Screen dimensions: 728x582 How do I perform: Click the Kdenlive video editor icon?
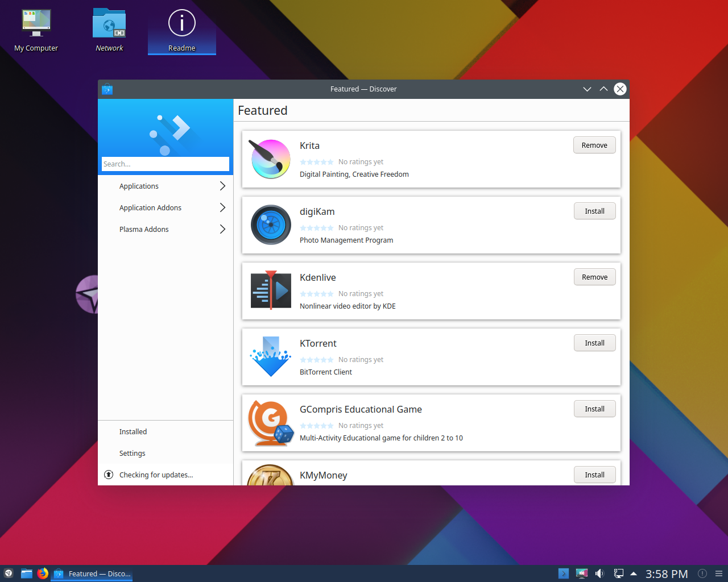[271, 290]
